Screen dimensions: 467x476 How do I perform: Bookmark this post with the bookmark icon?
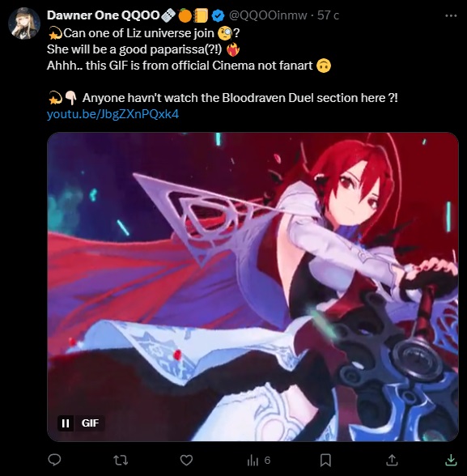click(x=325, y=460)
